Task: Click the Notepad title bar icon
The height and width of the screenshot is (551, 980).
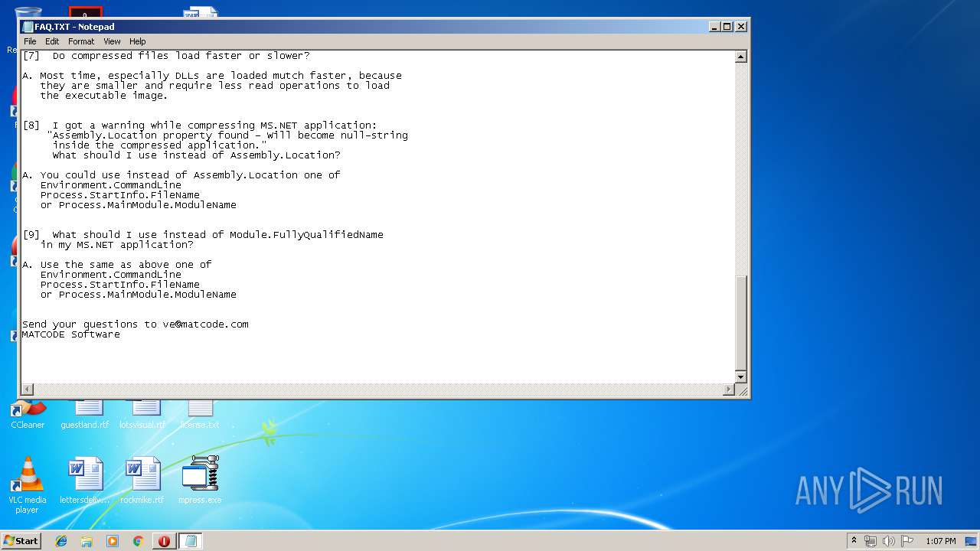Action: [28, 27]
